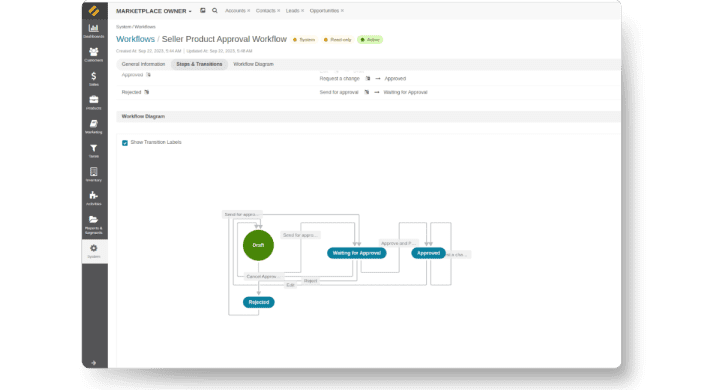
Task: Switch to the General Information tab
Action: [x=143, y=64]
